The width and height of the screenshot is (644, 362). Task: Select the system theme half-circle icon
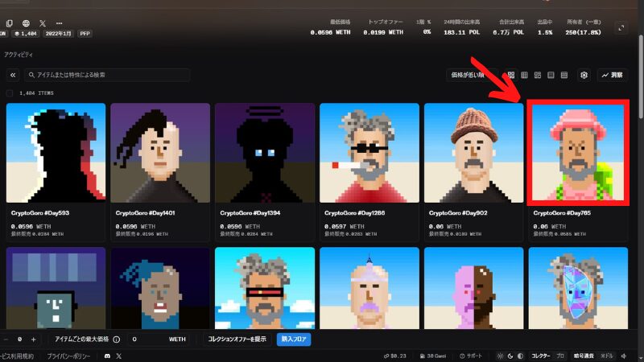tap(520, 356)
